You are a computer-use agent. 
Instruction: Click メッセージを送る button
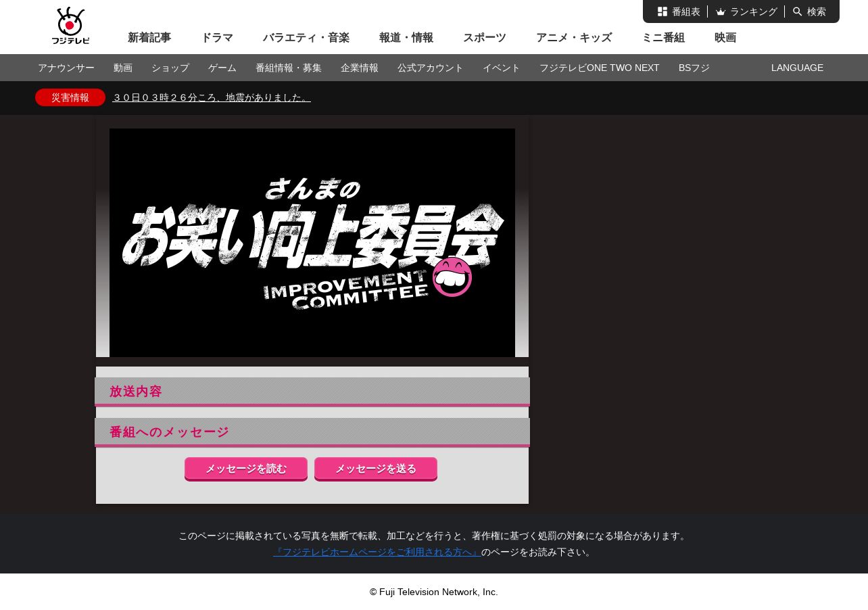coord(376,469)
